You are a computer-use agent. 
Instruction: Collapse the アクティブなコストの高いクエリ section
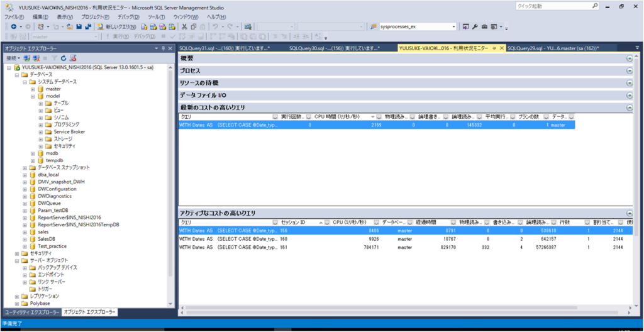(630, 213)
